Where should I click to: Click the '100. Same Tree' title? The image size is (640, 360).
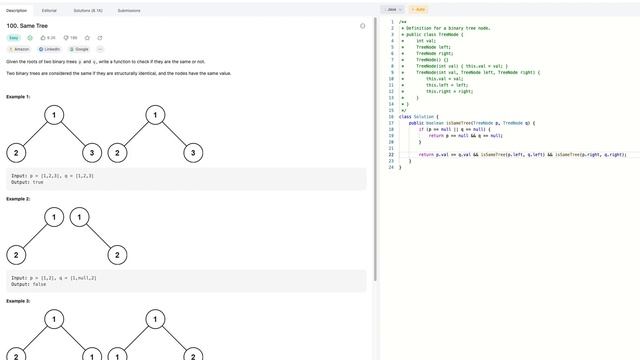[x=27, y=26]
